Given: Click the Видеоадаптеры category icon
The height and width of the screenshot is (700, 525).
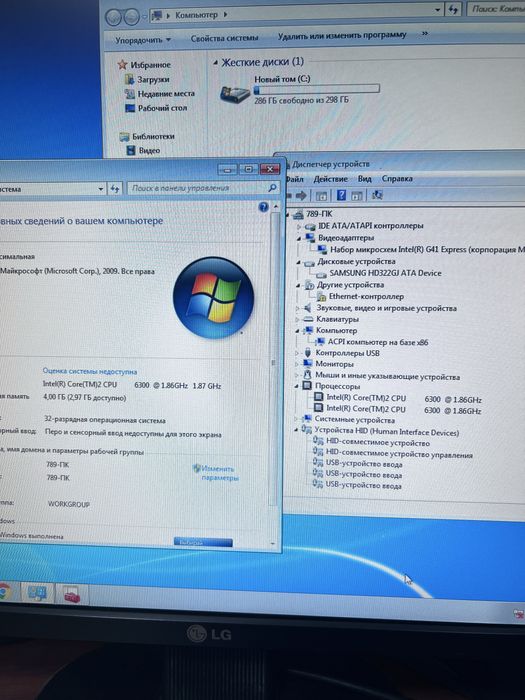Looking at the screenshot, I should point(310,238).
